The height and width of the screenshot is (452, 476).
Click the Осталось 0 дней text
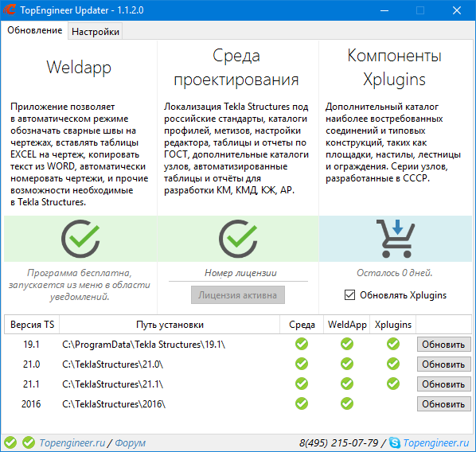pos(394,273)
